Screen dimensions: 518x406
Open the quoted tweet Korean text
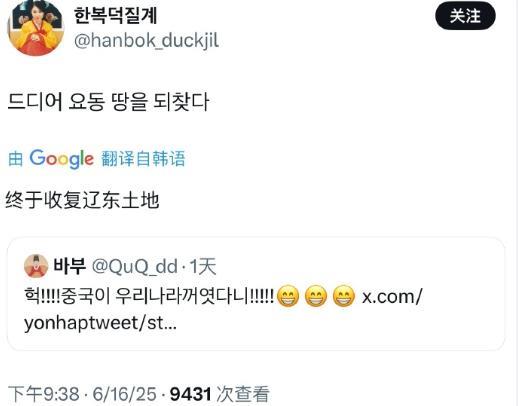pyautogui.click(x=149, y=295)
